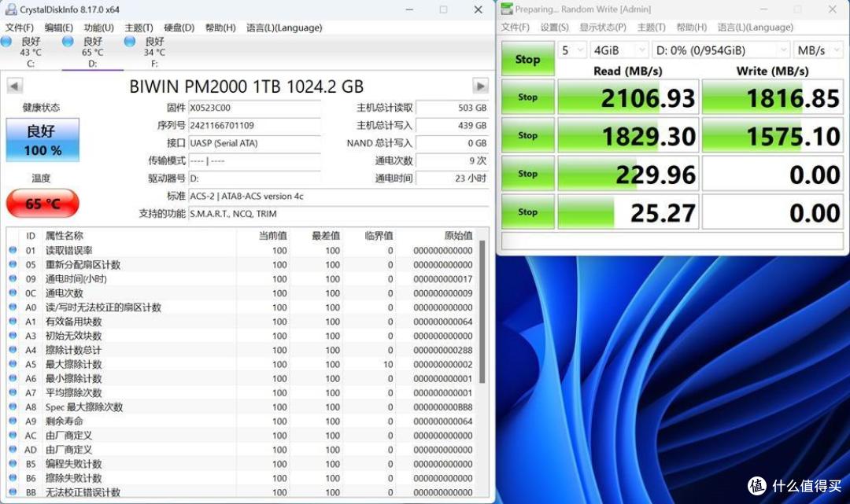The image size is (850, 504).
Task: Click Stop button beside 25.27 result
Action: 527,212
